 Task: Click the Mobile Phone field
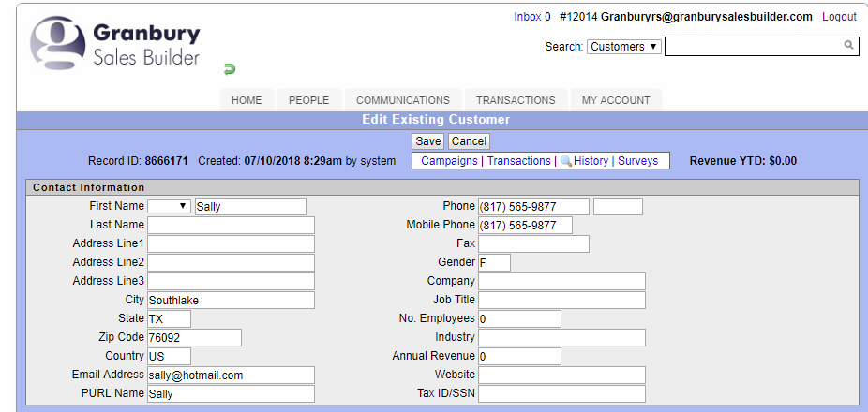point(525,225)
